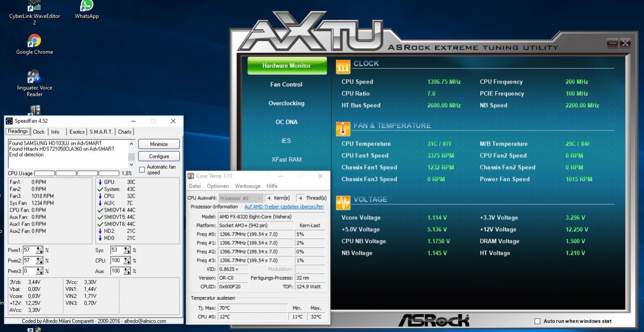Viewport: 644px width, 332px height.
Task: Enable Auto run when windows start
Action: click(x=538, y=322)
